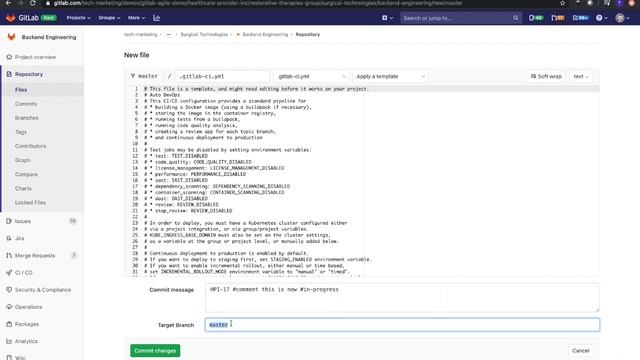Click Commit changes button

[x=155, y=351]
